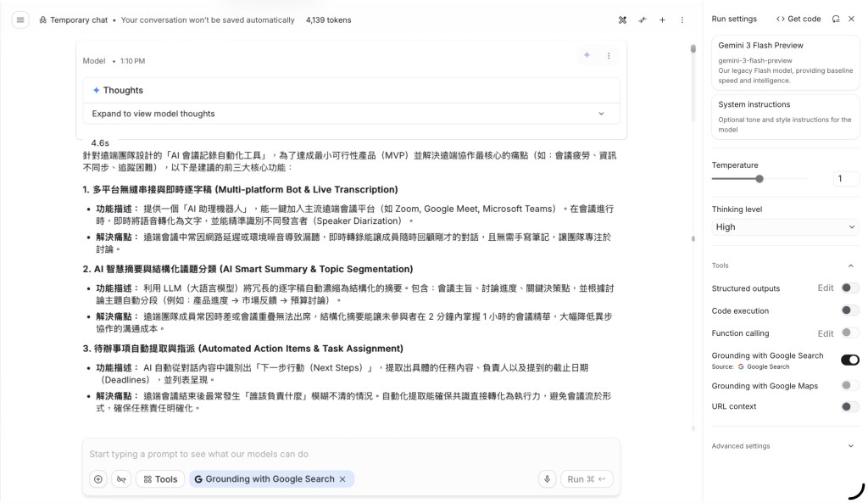
Task: Edit Structured outputs settings
Action: 826,288
